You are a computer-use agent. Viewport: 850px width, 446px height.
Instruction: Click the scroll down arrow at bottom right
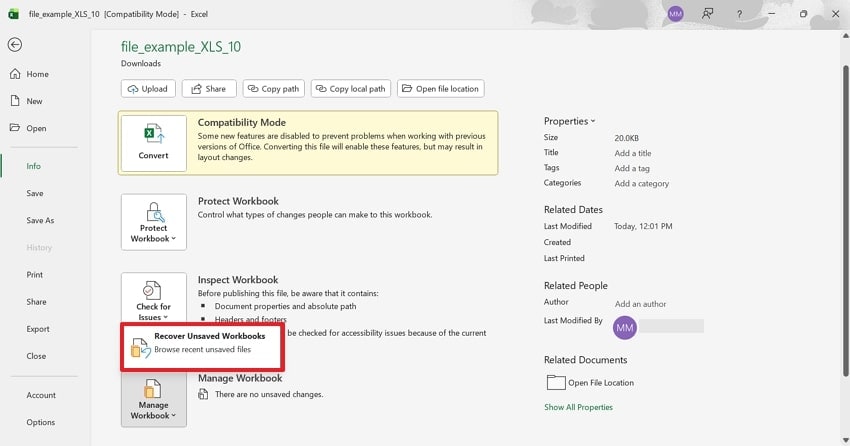[x=846, y=441]
